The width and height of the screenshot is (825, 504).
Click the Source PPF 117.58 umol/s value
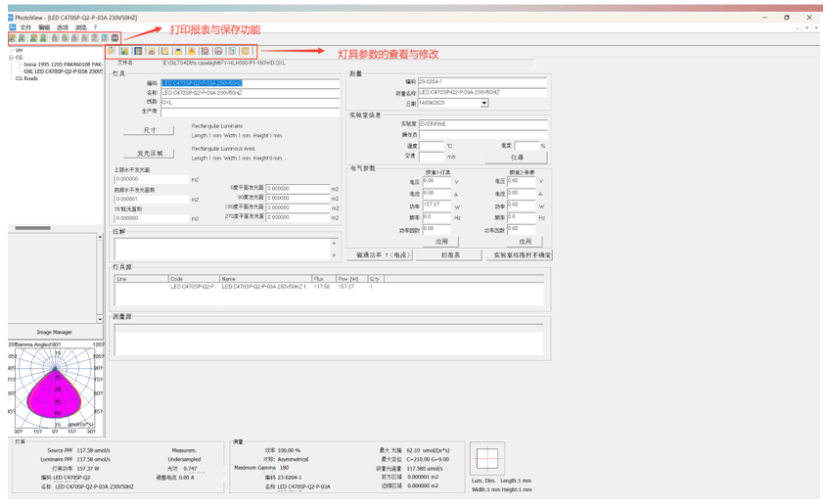[94, 450]
